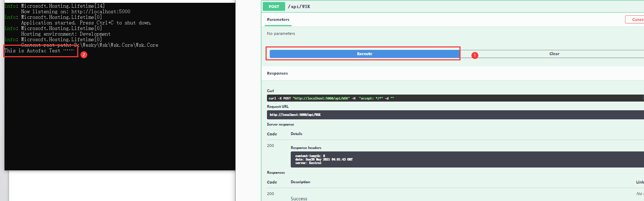Click the 'Curl' label
This screenshot has height=201, width=644.
coord(270,91)
